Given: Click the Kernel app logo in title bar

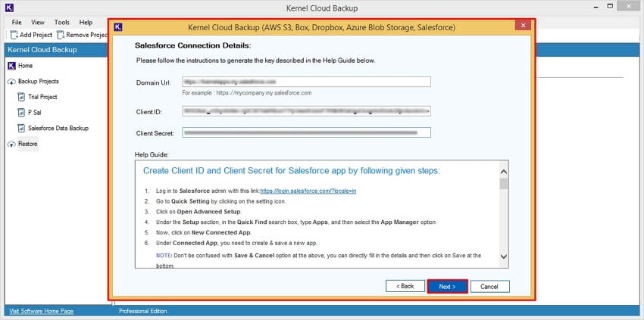Looking at the screenshot, I should (9, 8).
